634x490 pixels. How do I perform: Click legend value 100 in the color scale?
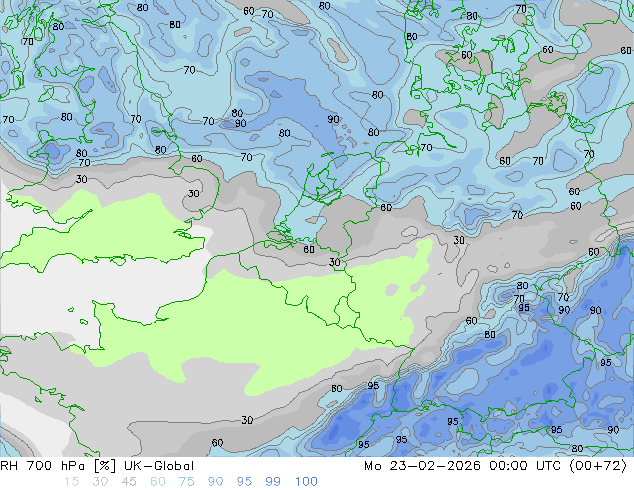point(306,482)
